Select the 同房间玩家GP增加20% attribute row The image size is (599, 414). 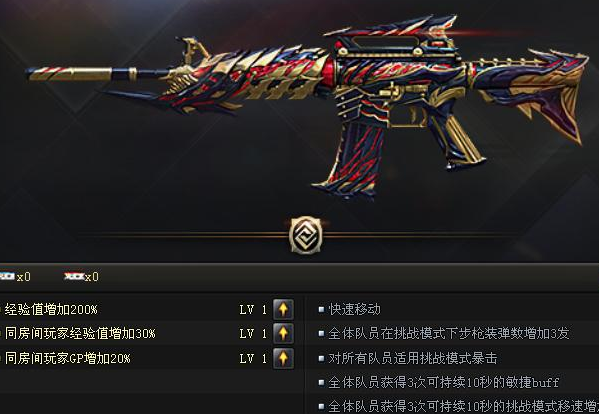147,358
